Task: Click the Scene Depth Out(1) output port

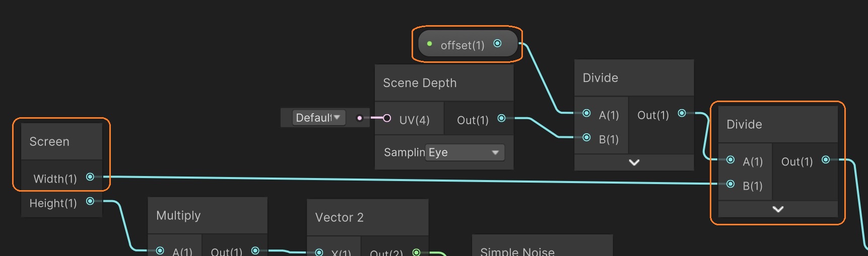Action: [x=501, y=119]
